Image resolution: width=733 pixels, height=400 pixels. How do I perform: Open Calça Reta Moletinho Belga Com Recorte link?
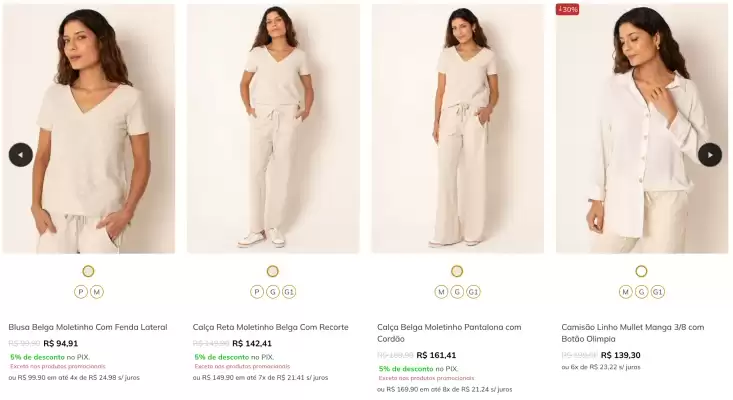click(x=270, y=327)
